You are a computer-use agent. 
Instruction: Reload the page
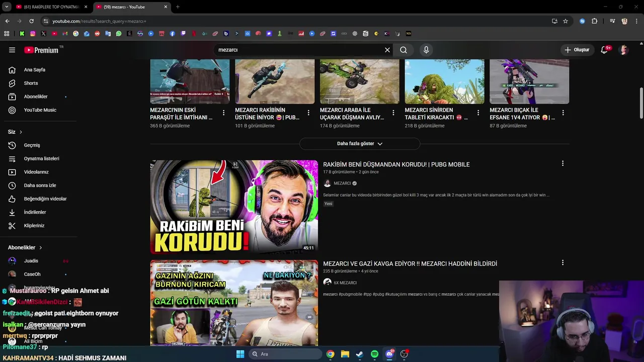click(31, 21)
